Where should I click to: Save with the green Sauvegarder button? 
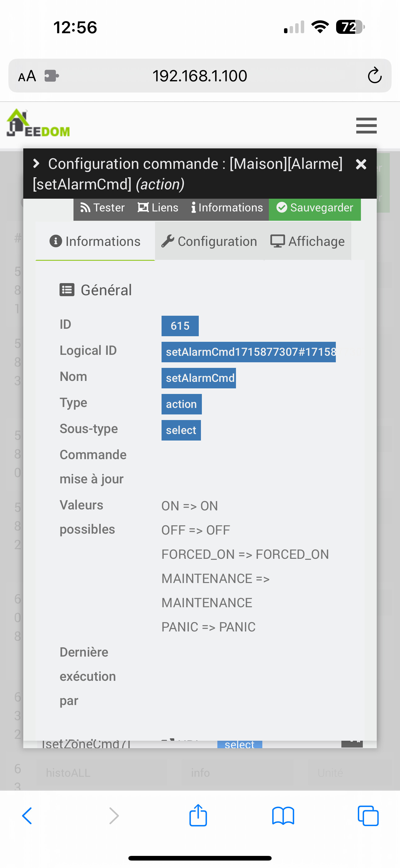coord(315,208)
